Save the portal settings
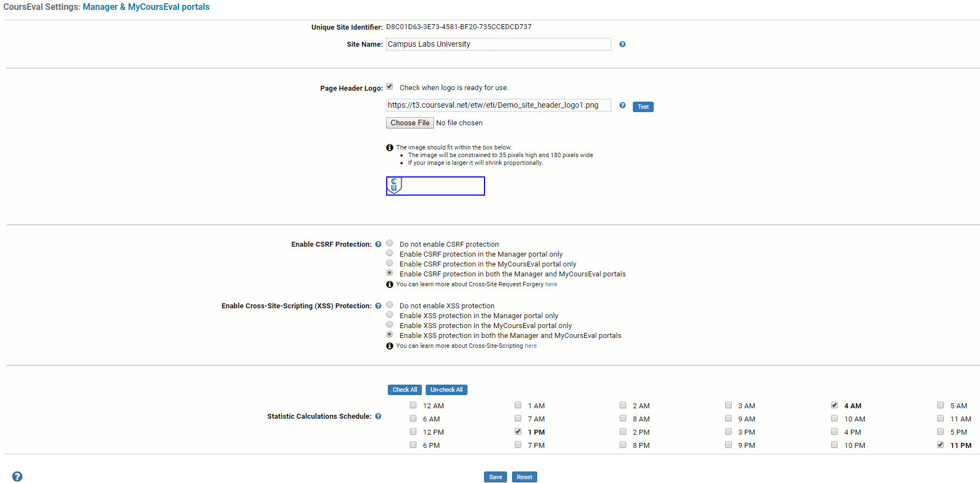Screen dimensions: 980x483 pos(495,477)
